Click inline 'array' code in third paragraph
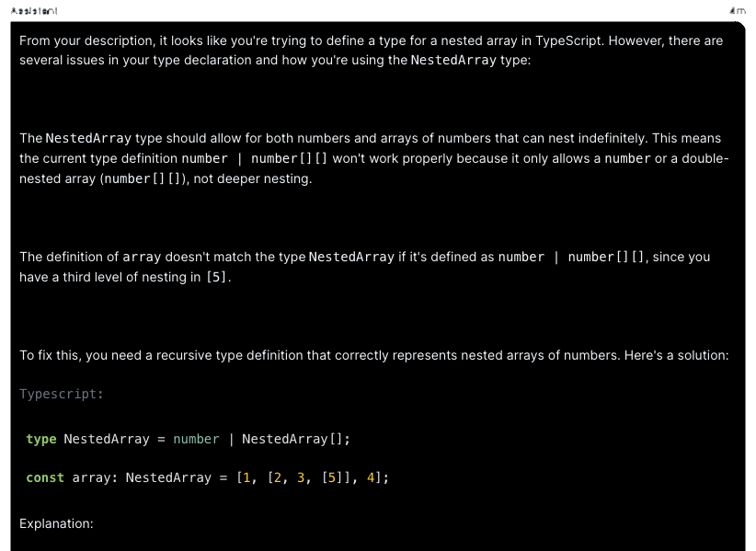This screenshot has height=551, width=756. click(x=142, y=257)
